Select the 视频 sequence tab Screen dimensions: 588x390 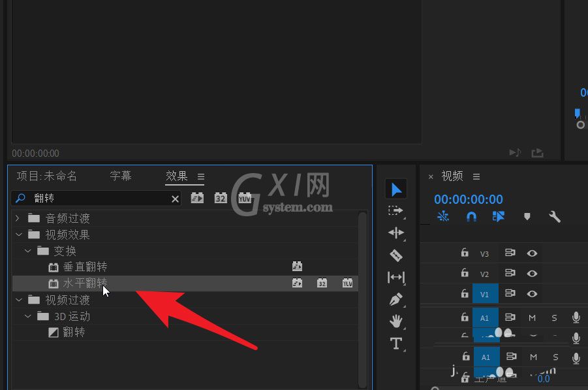pos(452,176)
